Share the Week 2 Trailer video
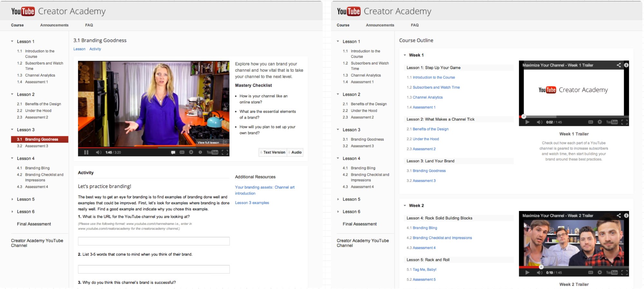The height and width of the screenshot is (289, 644). coord(619,215)
